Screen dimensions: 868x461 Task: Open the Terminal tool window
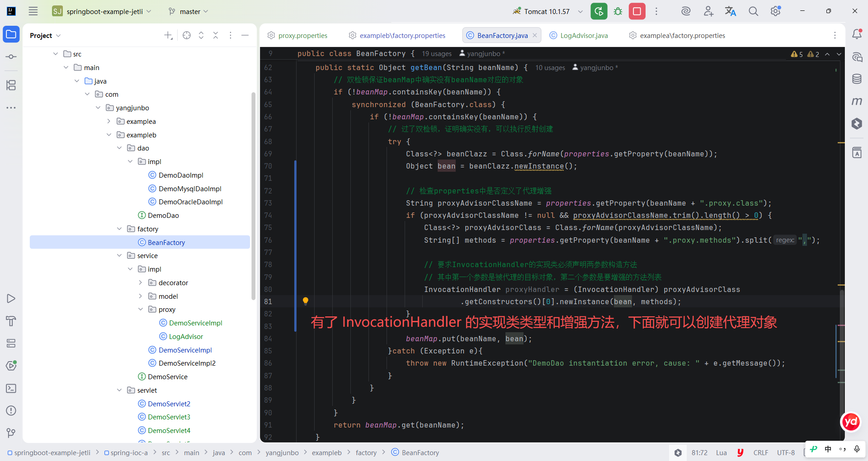pos(11,388)
